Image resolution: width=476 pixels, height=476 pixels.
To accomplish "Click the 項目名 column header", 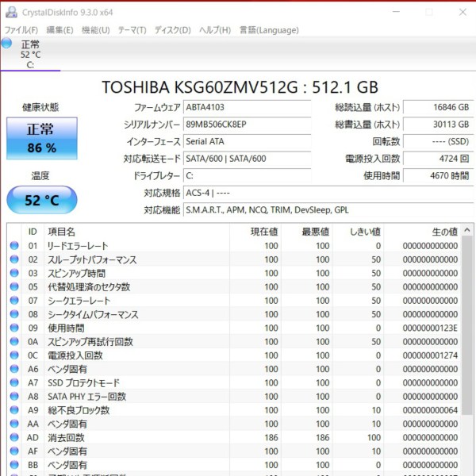I will [x=136, y=232].
